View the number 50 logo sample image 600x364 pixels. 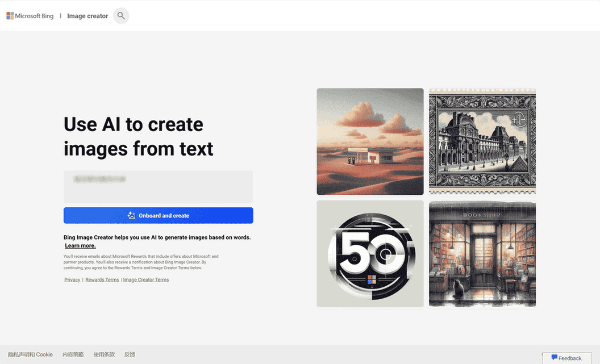click(x=370, y=253)
